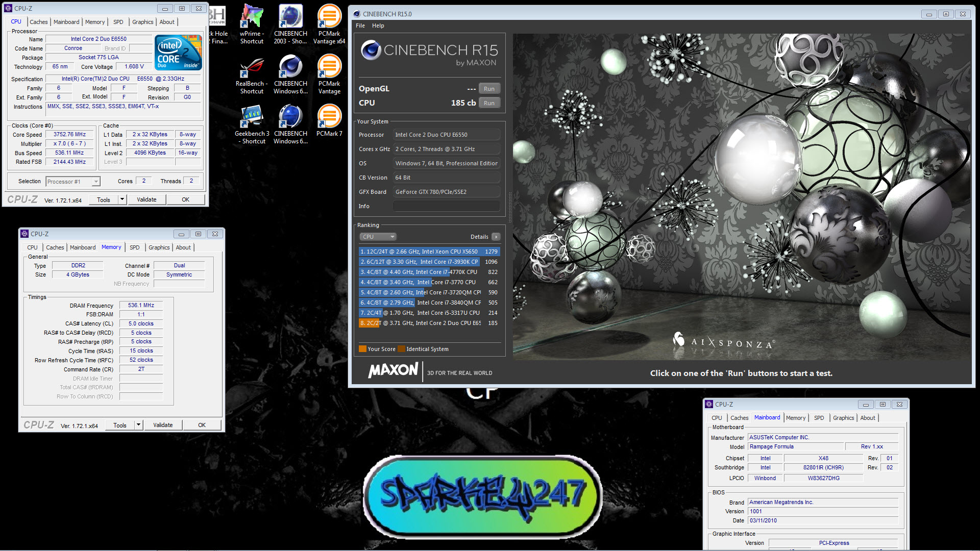Switch to CPU tab in Memory CPU-Z window

click(x=33, y=247)
